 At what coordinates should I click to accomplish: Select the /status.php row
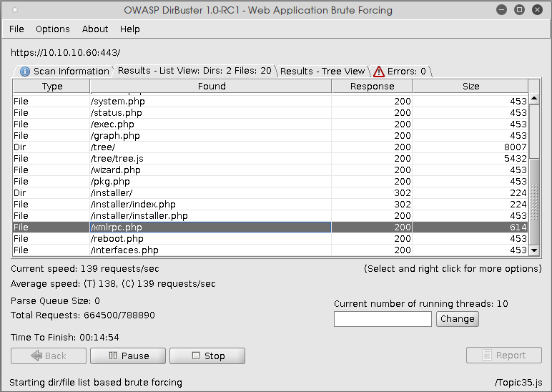click(x=270, y=113)
